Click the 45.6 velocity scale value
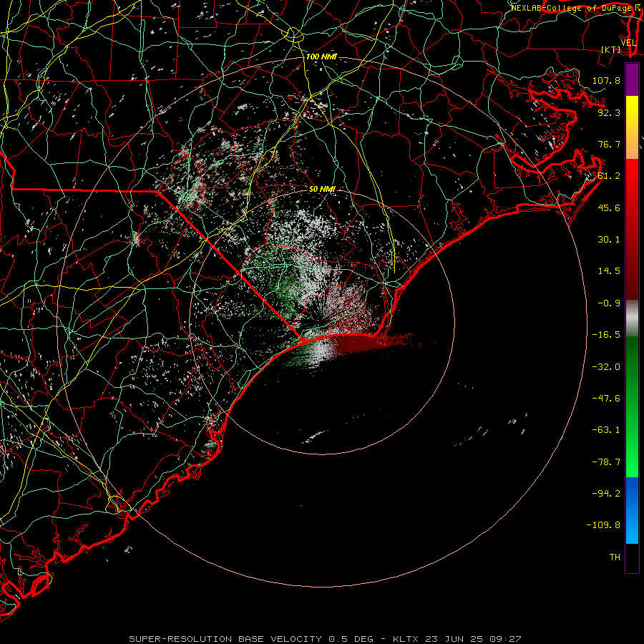Screen dimensions: 644x644 609,208
